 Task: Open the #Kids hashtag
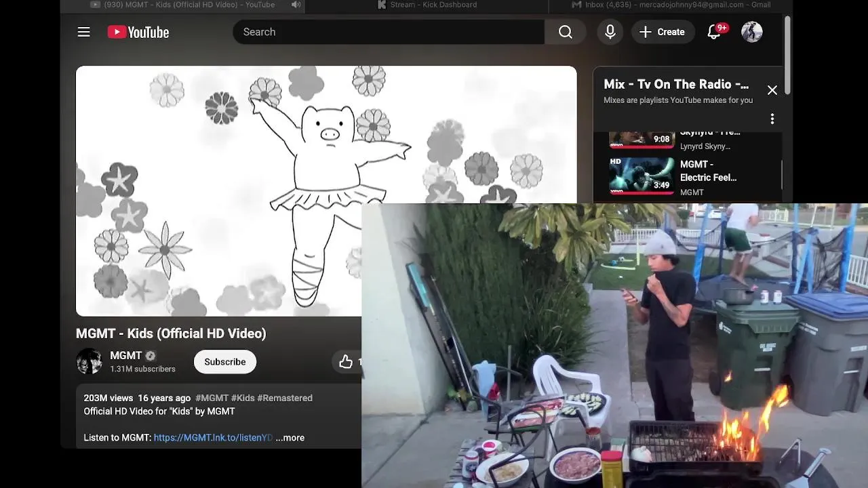point(243,399)
